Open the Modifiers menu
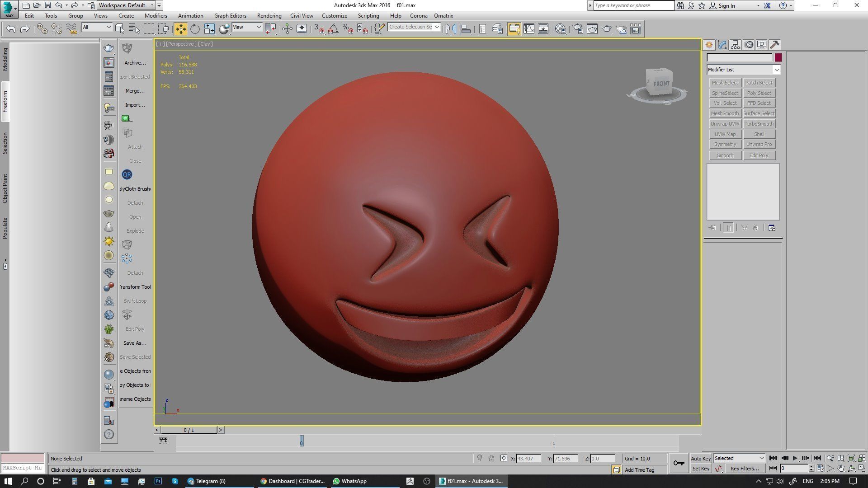 pyautogui.click(x=156, y=15)
